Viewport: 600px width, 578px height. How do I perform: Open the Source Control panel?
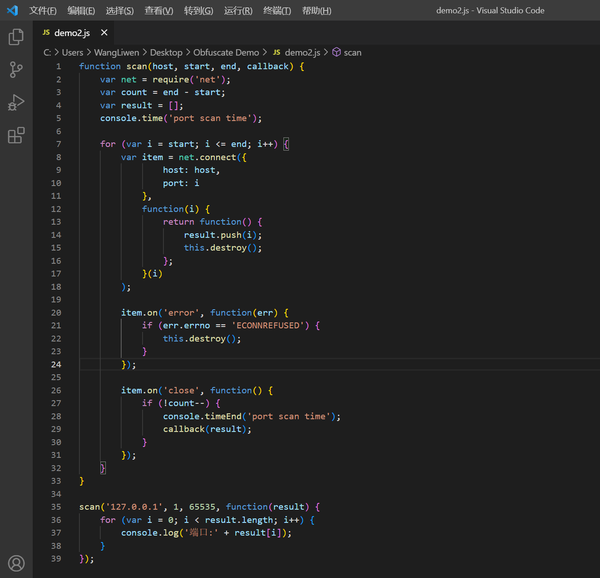16,70
